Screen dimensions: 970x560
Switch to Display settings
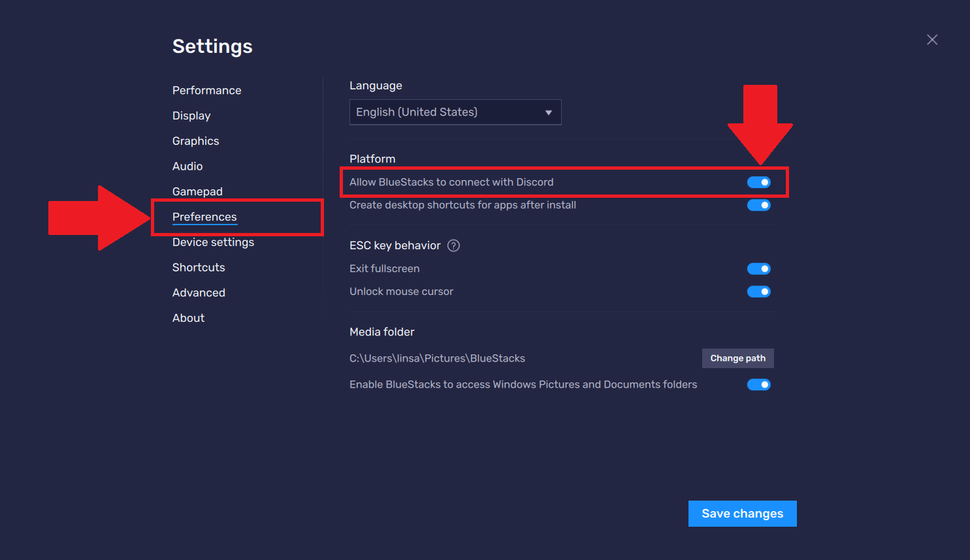pos(191,116)
